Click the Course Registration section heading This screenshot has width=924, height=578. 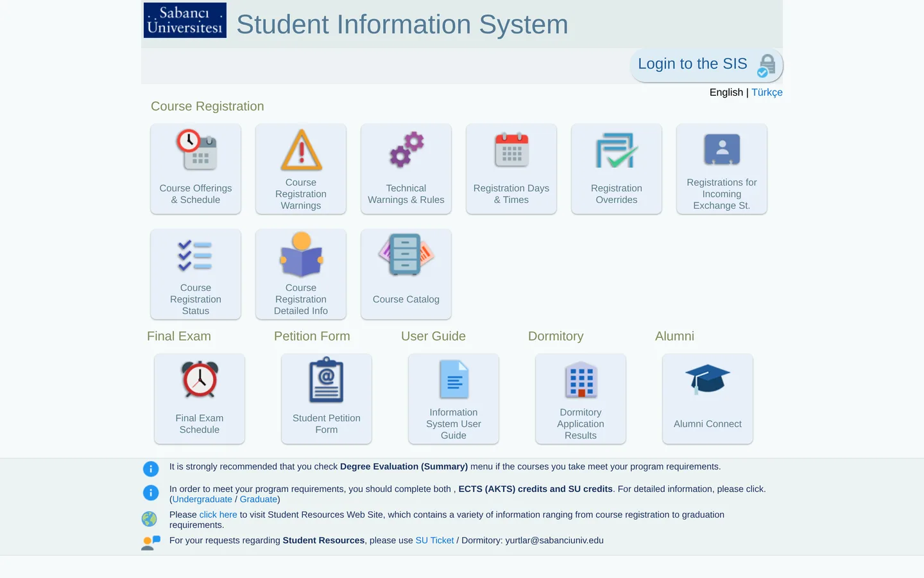[x=207, y=107]
